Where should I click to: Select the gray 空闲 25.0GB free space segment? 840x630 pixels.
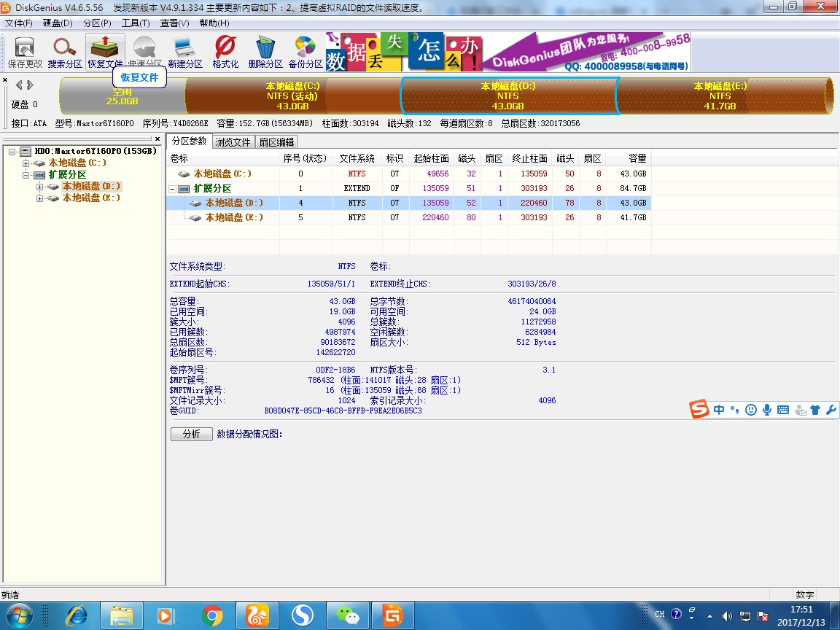coord(122,96)
